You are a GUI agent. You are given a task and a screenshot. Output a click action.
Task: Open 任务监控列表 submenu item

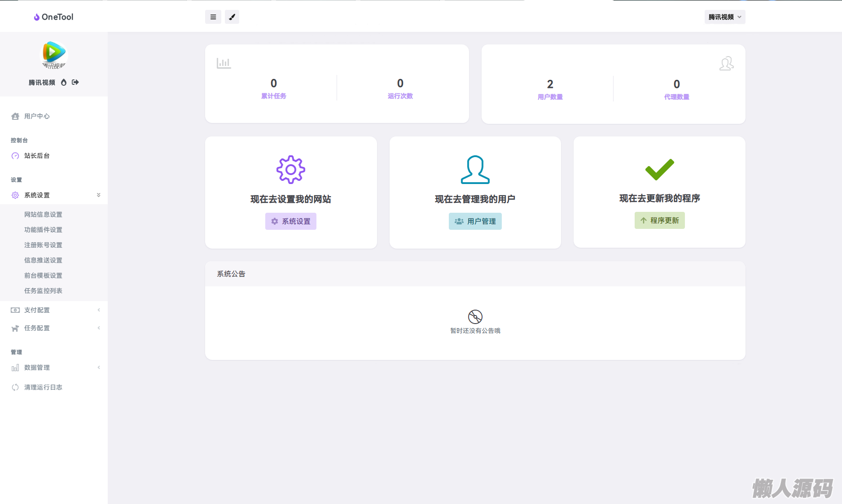click(43, 291)
